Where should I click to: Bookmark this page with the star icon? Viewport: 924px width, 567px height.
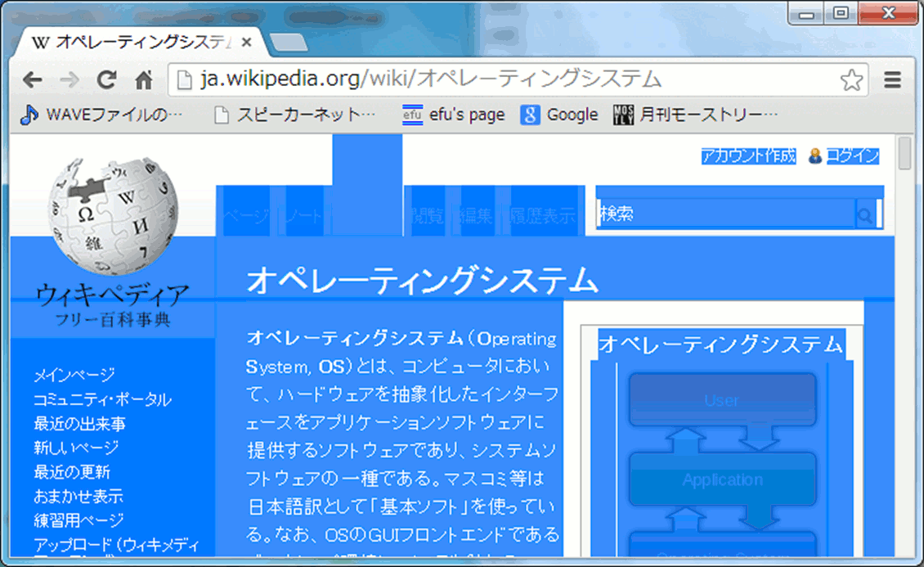pos(851,79)
